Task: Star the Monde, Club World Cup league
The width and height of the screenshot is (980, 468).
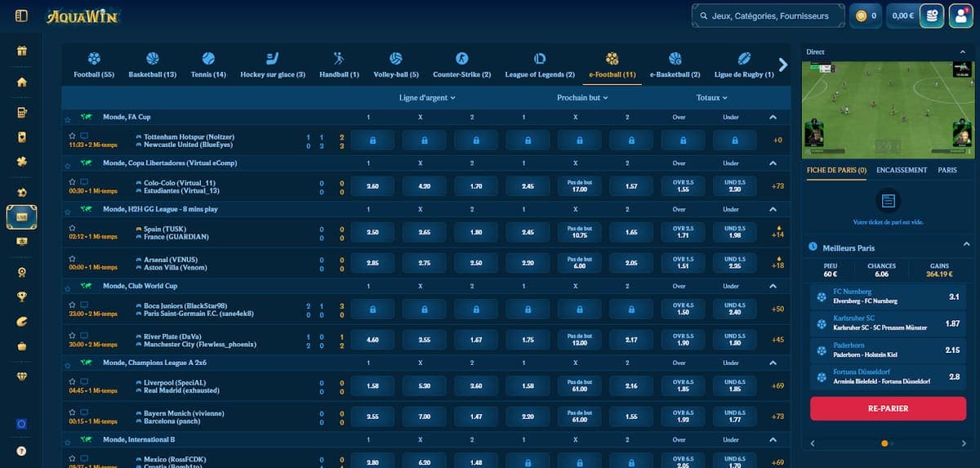Action: coord(68,287)
